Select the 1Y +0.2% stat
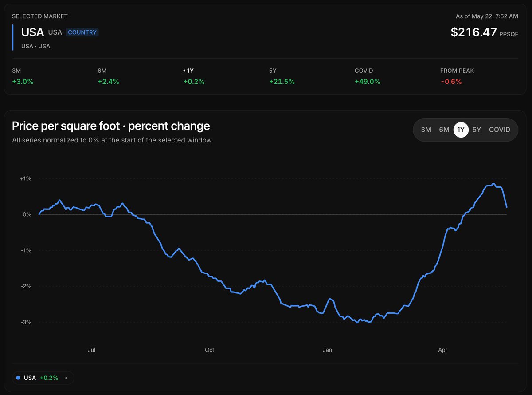The image size is (532, 395). 194,76
